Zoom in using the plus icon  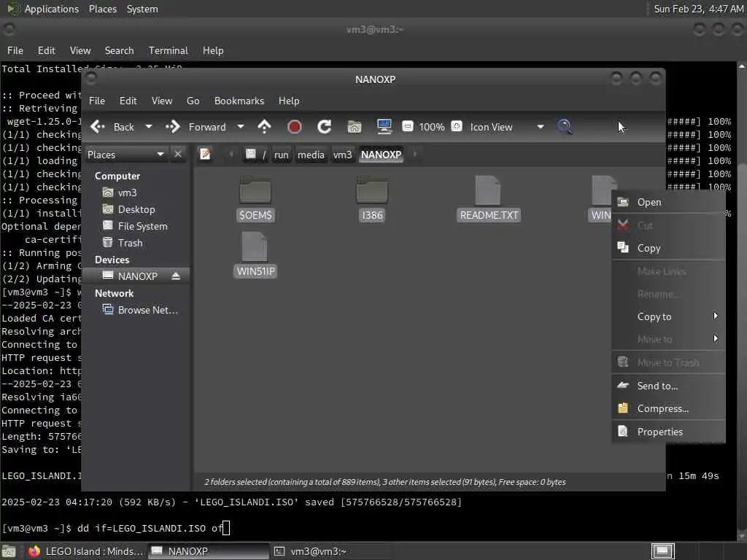click(457, 126)
